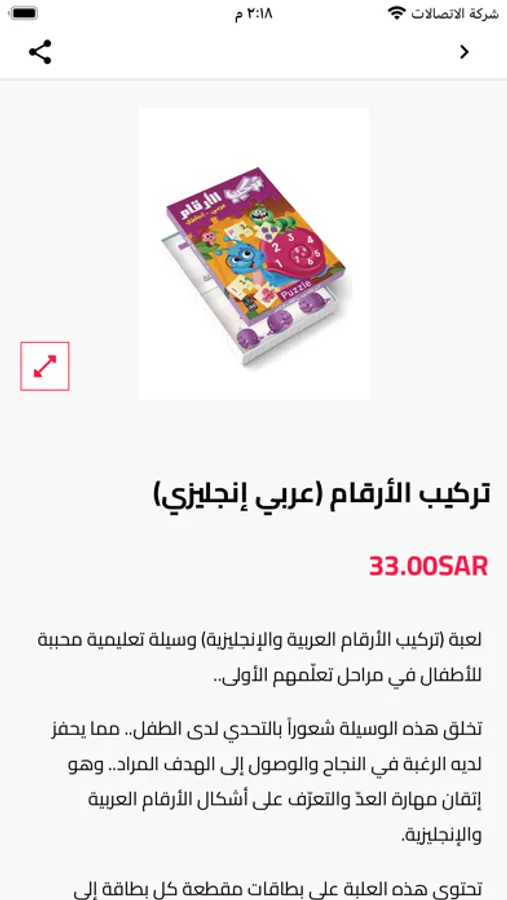Screen dimensions: 507x900
Task: Go back using the header chevron arrow
Action: pyautogui.click(x=464, y=52)
